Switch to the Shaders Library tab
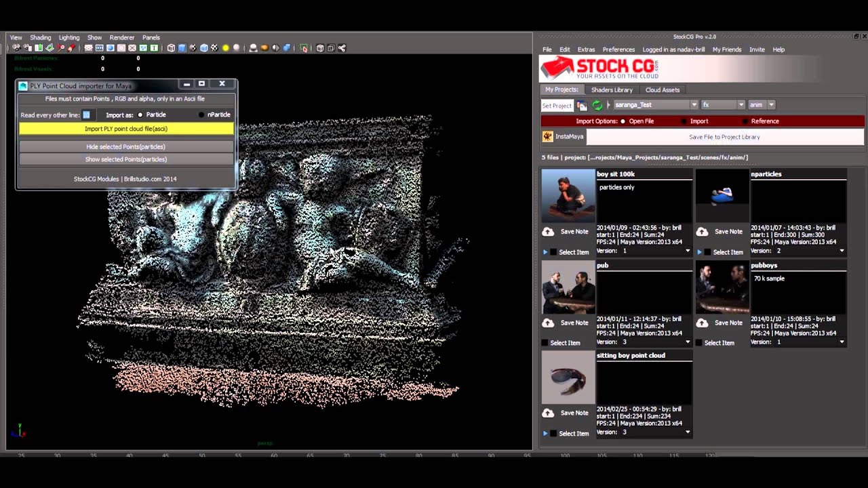 tap(612, 89)
